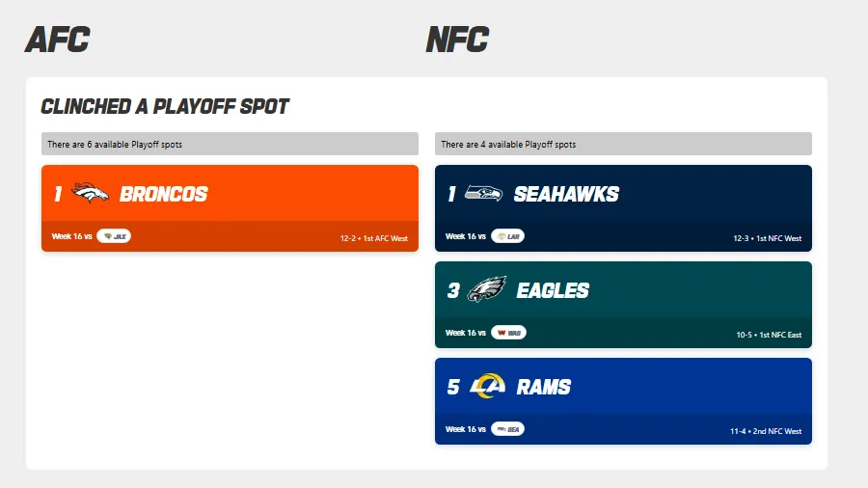
Task: Select the EAGLES team name
Action: point(553,290)
